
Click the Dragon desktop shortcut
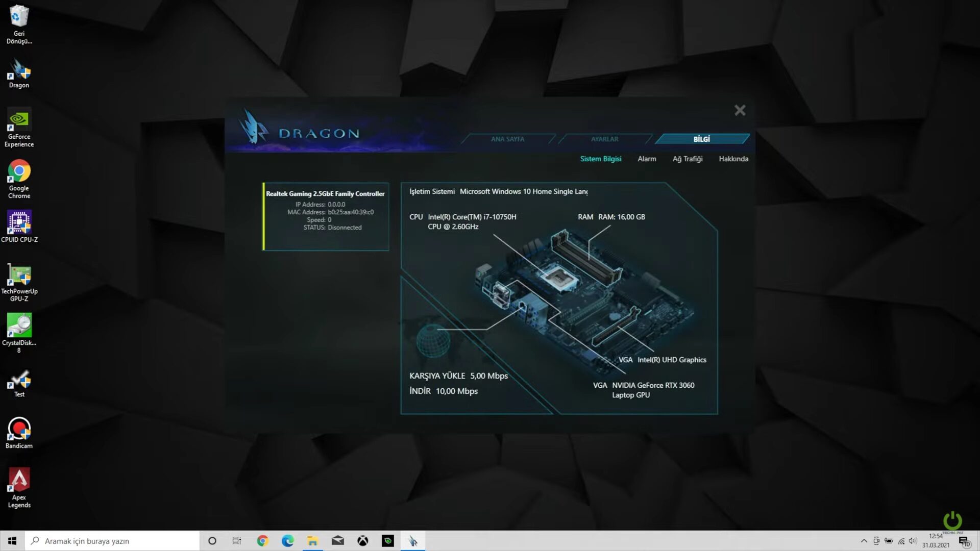(x=19, y=73)
